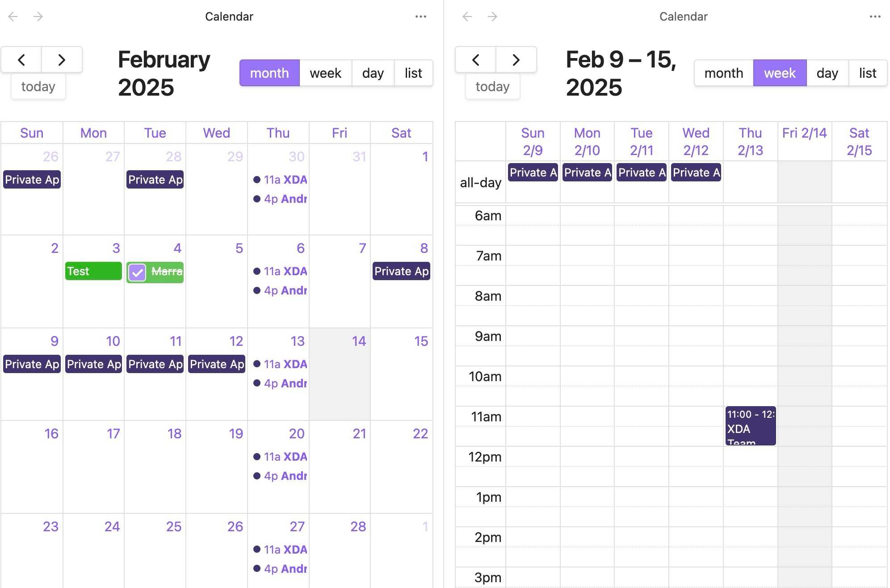The height and width of the screenshot is (588, 890).
Task: Click back arrow in left Calendar pane header
Action: (13, 17)
